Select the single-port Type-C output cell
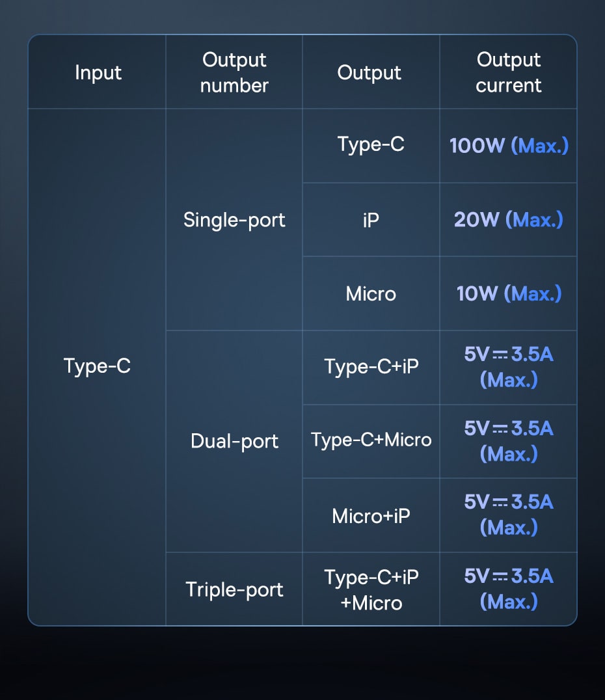The width and height of the screenshot is (605, 700). tap(371, 144)
